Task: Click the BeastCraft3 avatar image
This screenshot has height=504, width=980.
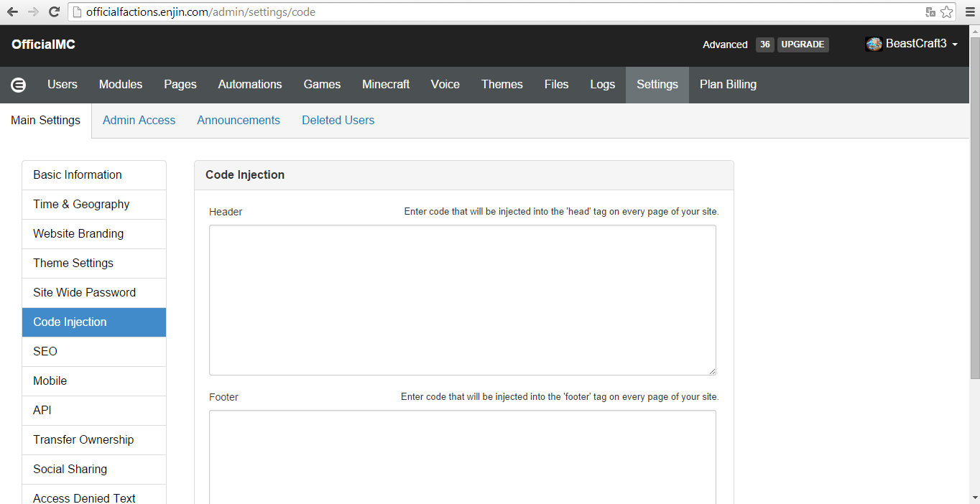Action: (874, 44)
